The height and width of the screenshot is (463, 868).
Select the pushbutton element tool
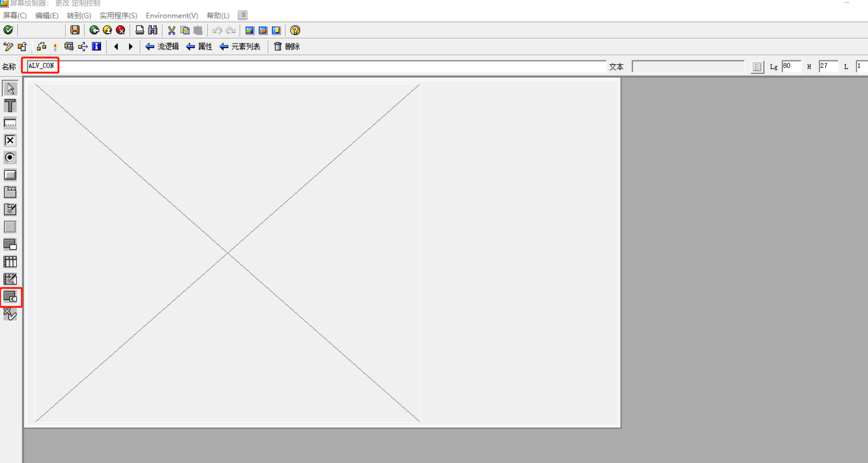[x=10, y=175]
